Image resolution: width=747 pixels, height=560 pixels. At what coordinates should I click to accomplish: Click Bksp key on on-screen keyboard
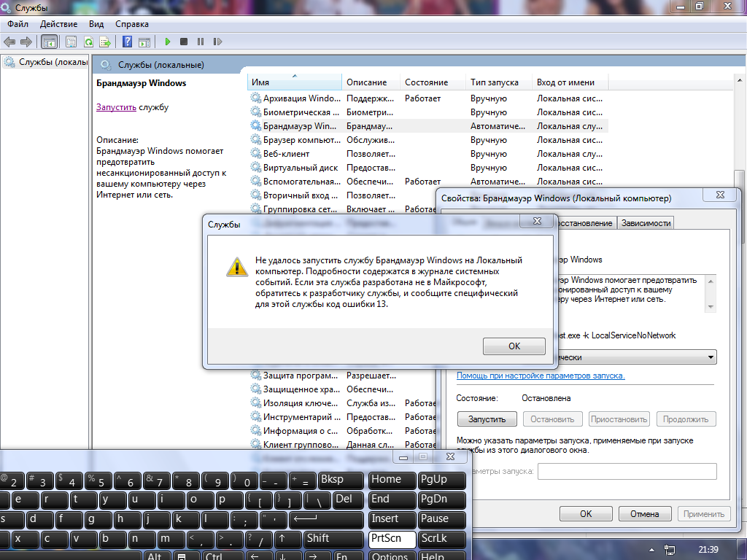[x=341, y=480]
